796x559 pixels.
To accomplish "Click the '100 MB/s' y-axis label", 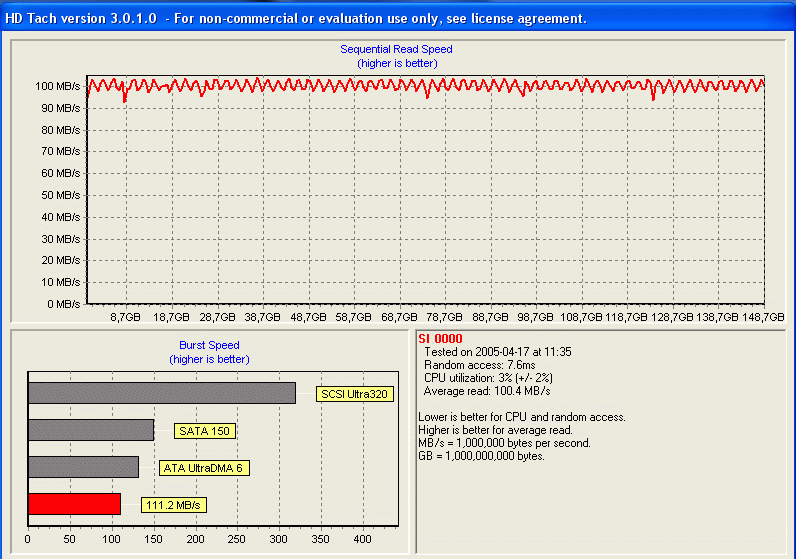I will pos(57,86).
